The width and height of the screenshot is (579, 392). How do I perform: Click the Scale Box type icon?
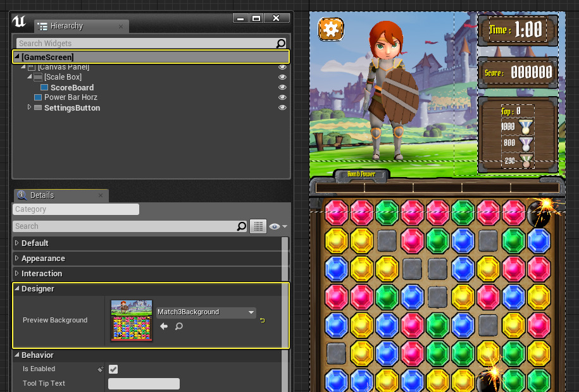pos(38,77)
